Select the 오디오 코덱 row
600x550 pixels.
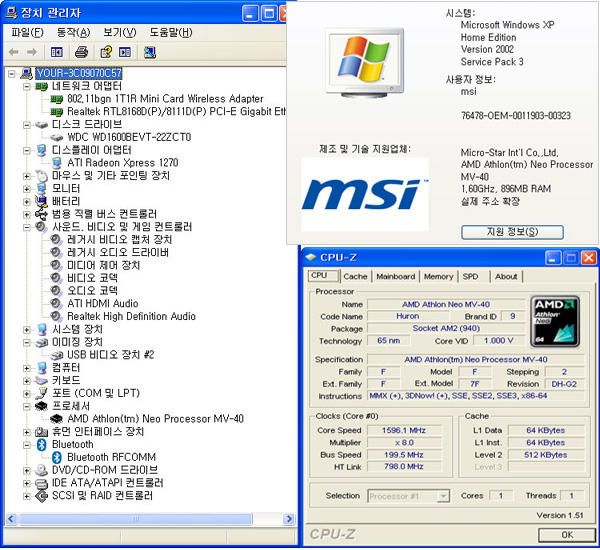92,291
